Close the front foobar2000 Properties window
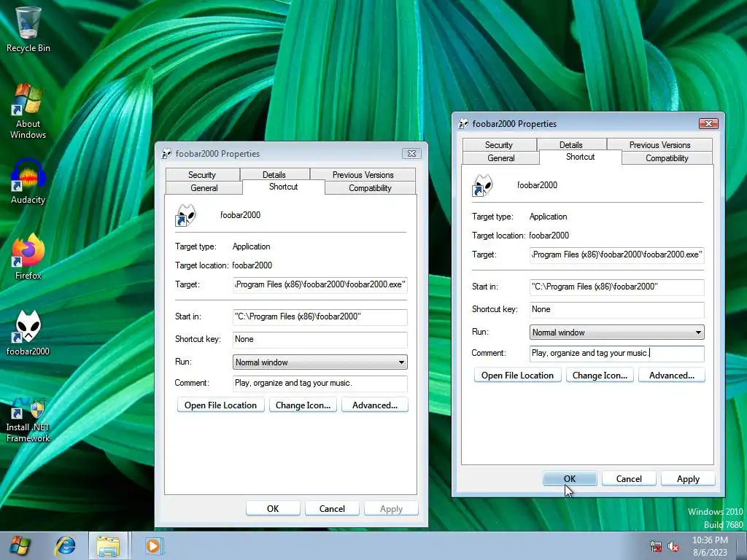This screenshot has height=560, width=747. click(708, 124)
